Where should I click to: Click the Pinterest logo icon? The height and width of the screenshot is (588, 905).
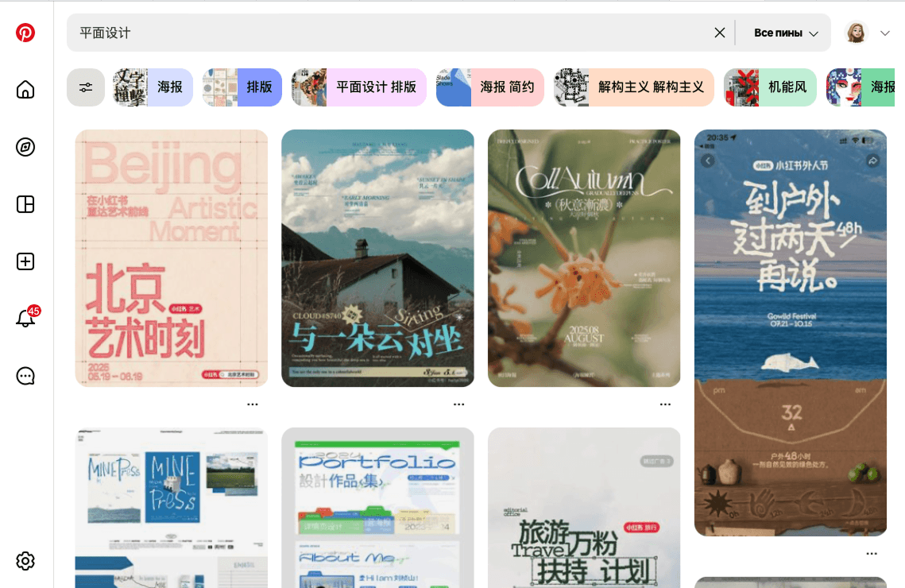pos(25,33)
